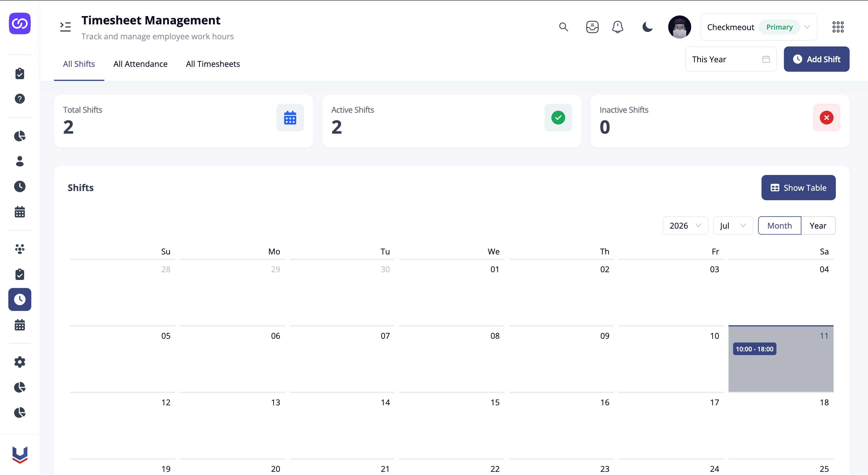Click the blue shield logo at sidebar bottom

coord(20,455)
